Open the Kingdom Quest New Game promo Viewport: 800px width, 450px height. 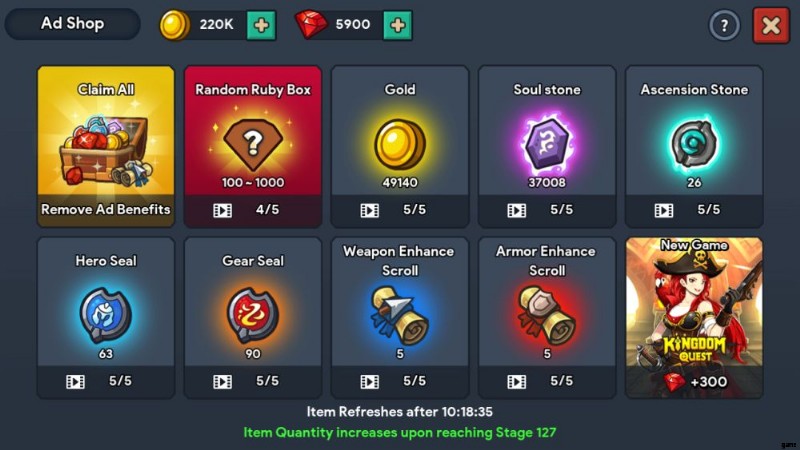(x=694, y=317)
